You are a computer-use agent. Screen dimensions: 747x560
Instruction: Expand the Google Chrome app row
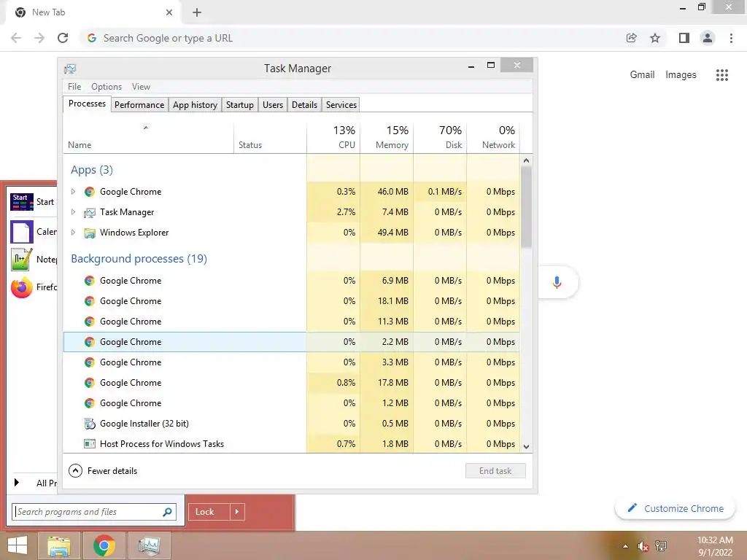[x=73, y=192]
